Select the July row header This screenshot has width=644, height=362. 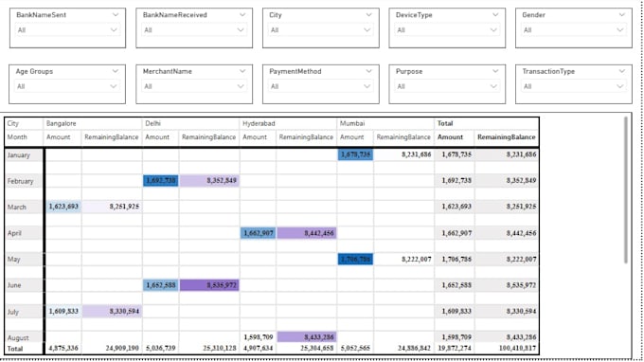pos(25,312)
